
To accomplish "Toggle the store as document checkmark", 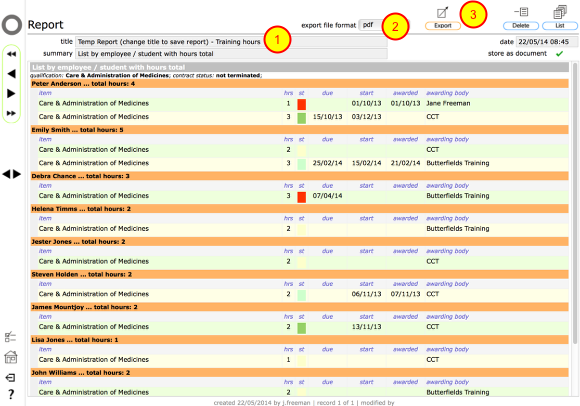I will 559,54.
